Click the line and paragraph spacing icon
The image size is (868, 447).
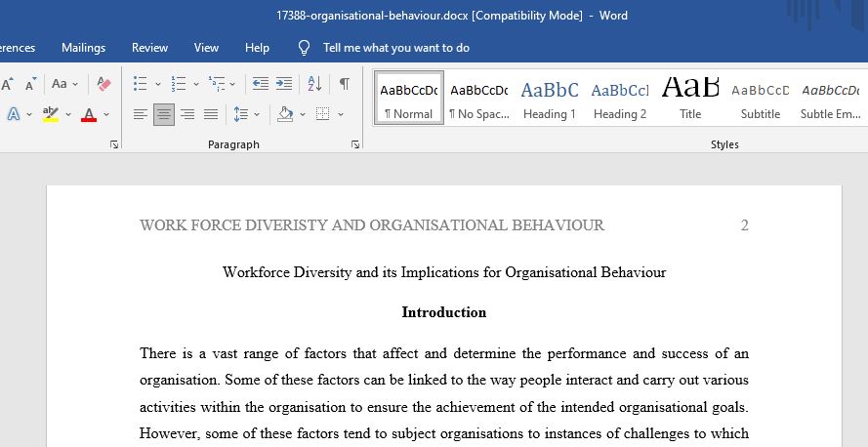point(241,114)
